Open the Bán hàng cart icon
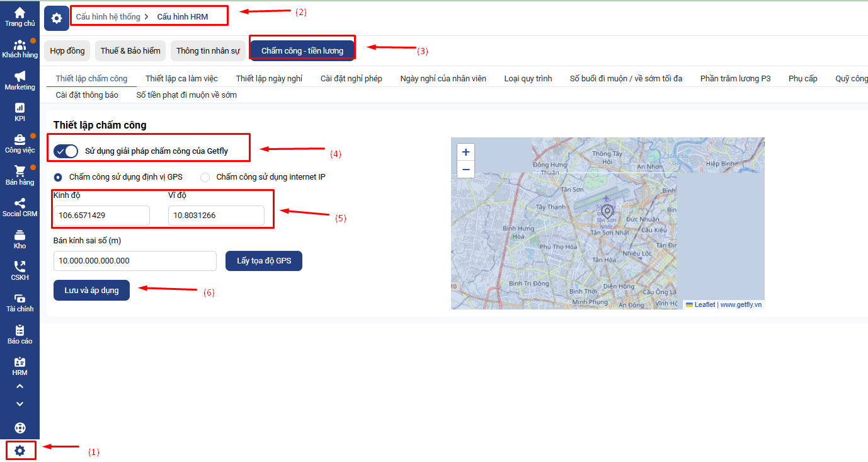This screenshot has height=462, width=868. (x=20, y=171)
